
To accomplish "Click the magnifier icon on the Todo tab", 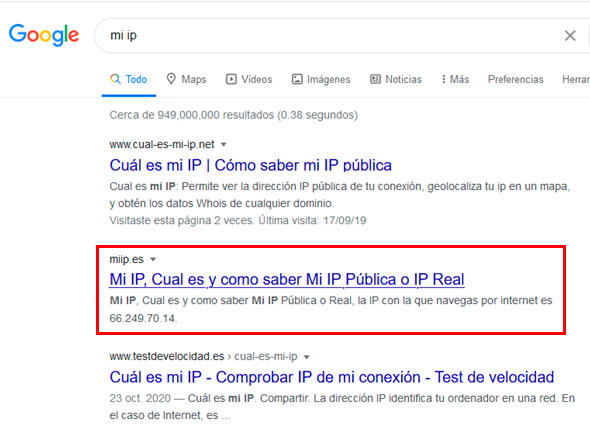I will click(116, 79).
